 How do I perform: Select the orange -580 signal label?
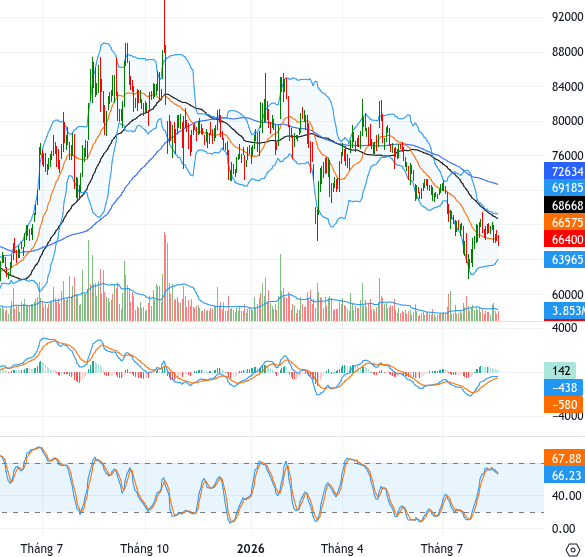coord(563,404)
